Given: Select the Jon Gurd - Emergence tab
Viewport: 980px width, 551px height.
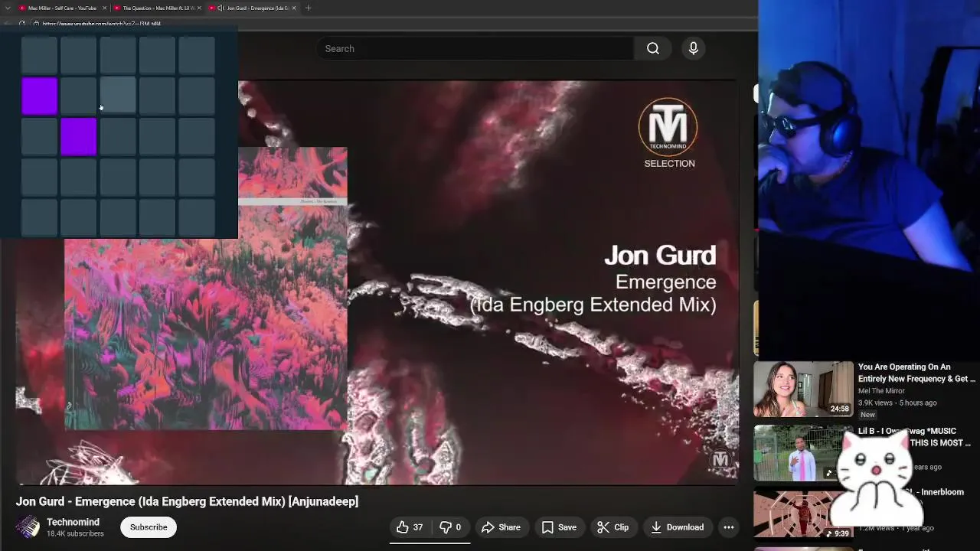Looking at the screenshot, I should 254,8.
